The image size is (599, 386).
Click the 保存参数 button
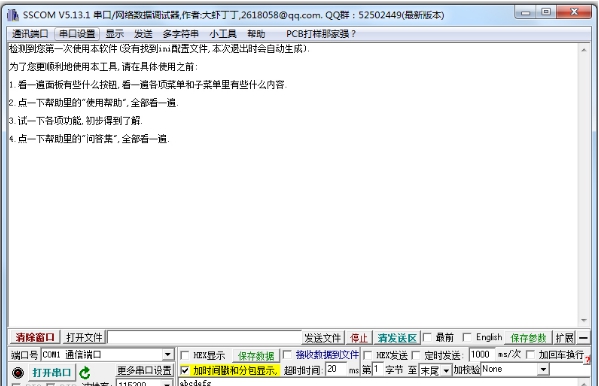528,338
